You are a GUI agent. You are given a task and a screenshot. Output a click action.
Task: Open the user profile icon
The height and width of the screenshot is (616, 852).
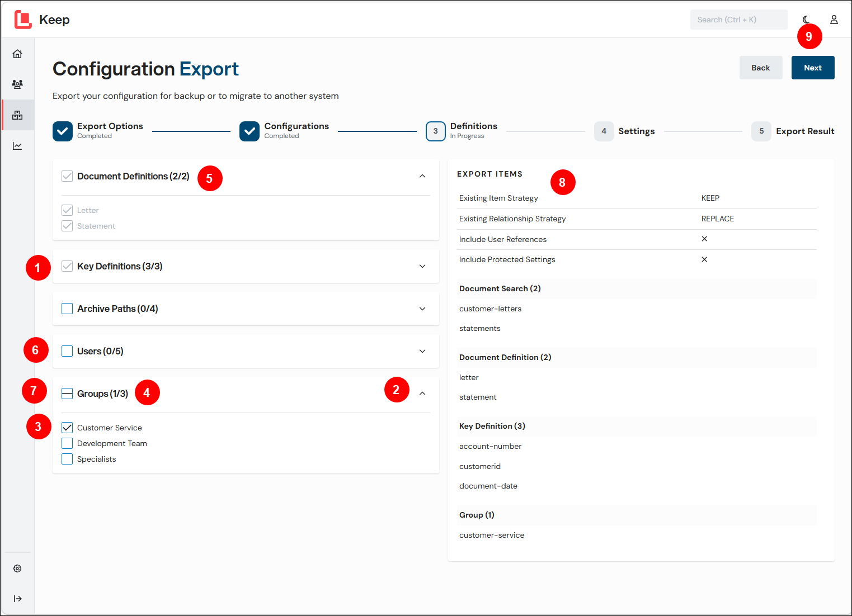click(834, 20)
